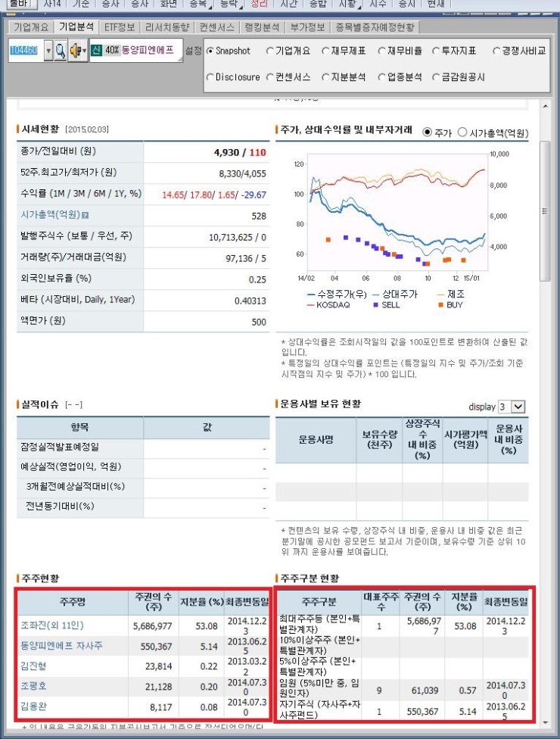This screenshot has width=560, height=739.
Task: Click the BUY legend marker
Action: click(440, 305)
